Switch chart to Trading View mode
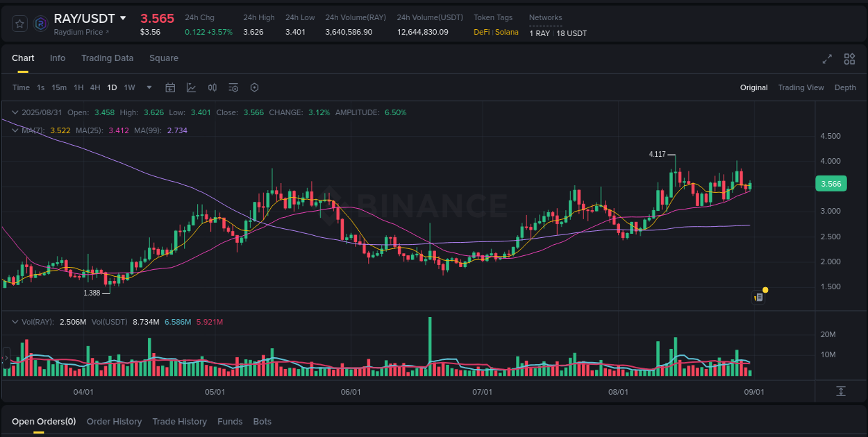The image size is (868, 437). pos(801,87)
